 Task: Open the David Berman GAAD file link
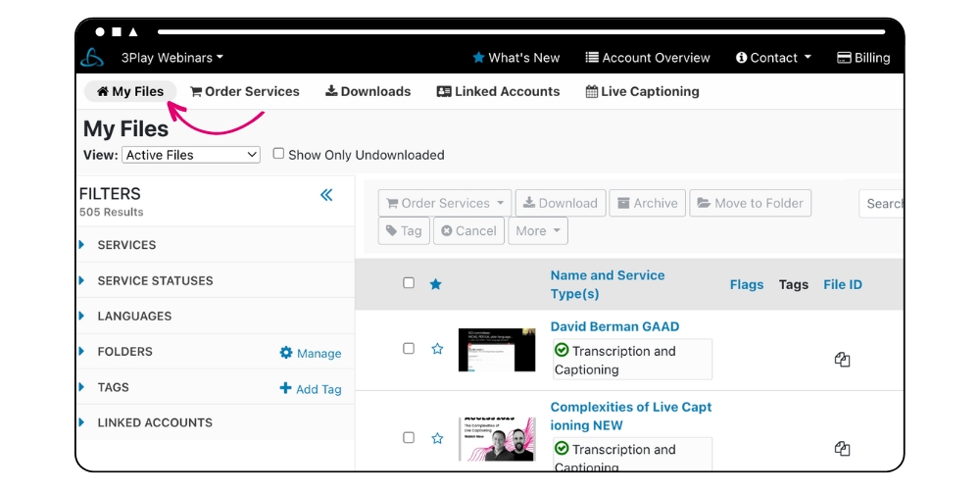pyautogui.click(x=615, y=326)
